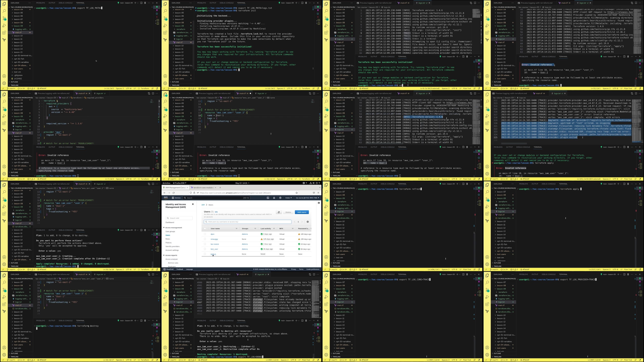Image resolution: width=644 pixels, height=362 pixels.
Task: Collapse the Access management section in IAM
Action: point(164,228)
